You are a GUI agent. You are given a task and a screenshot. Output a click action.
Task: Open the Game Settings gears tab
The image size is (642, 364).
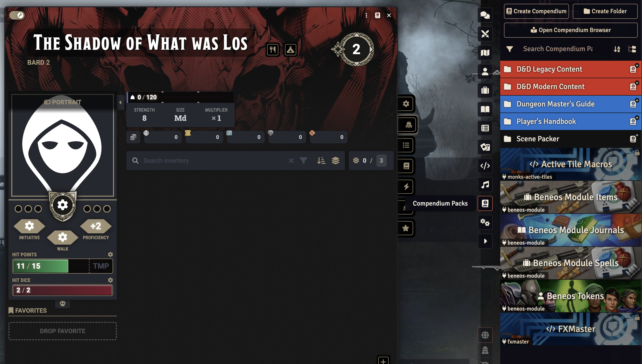485,222
